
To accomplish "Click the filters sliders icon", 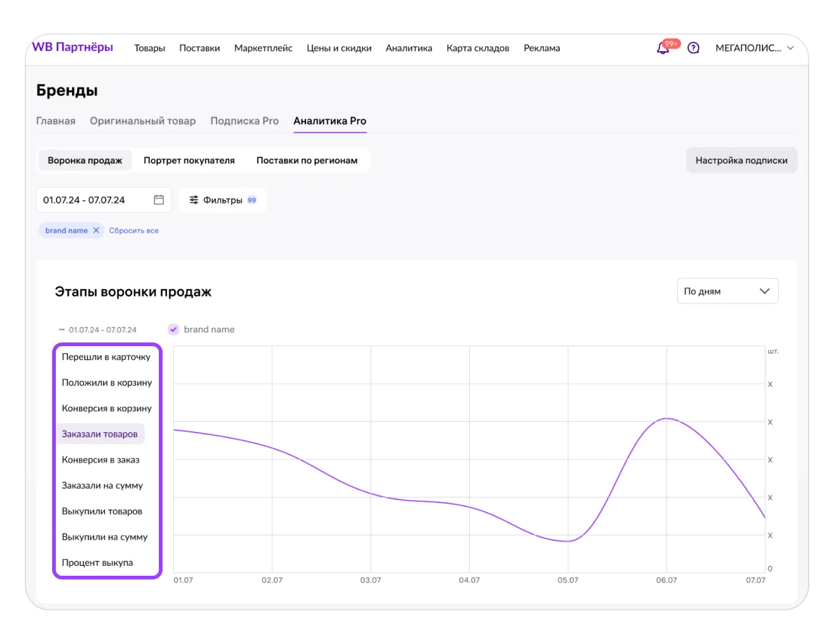I will 194,200.
